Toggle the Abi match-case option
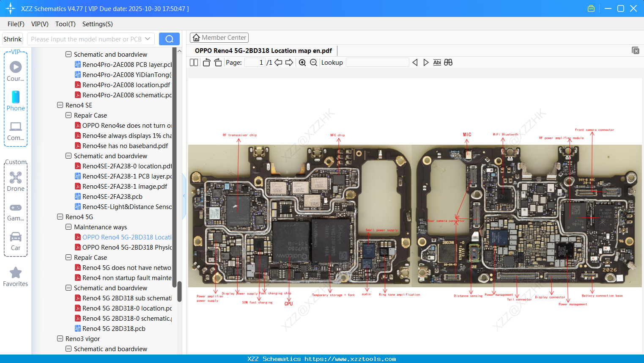 coord(437,63)
